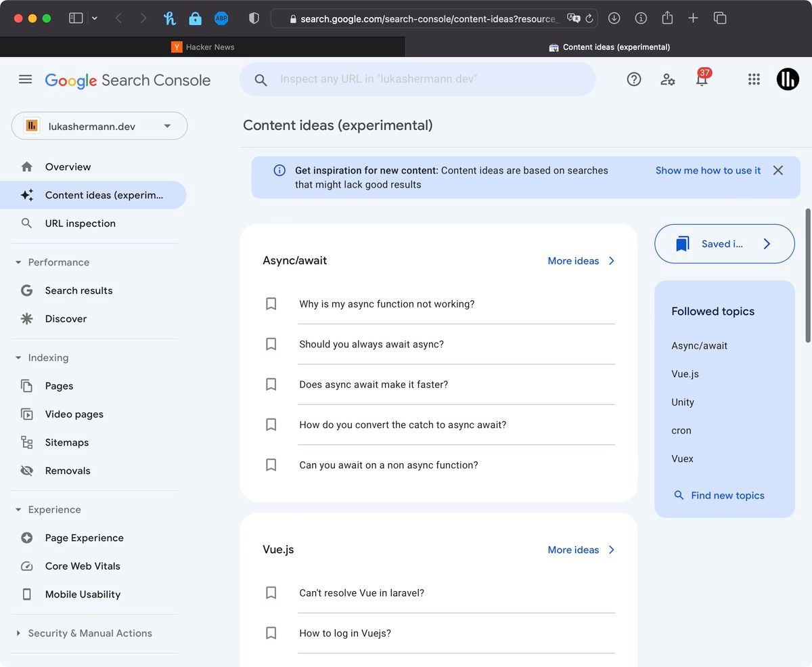Open notifications bell with 37 badge

point(702,79)
